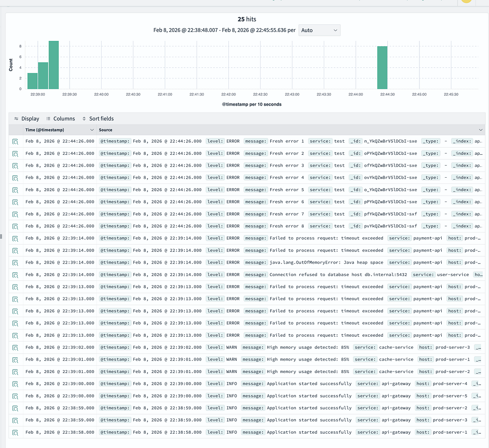This screenshot has height=448, width=489.
Task: Open the Columns selector
Action: [61, 118]
